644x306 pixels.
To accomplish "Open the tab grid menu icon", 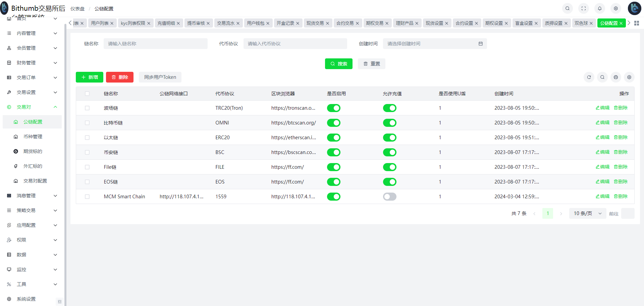I will tap(637, 23).
